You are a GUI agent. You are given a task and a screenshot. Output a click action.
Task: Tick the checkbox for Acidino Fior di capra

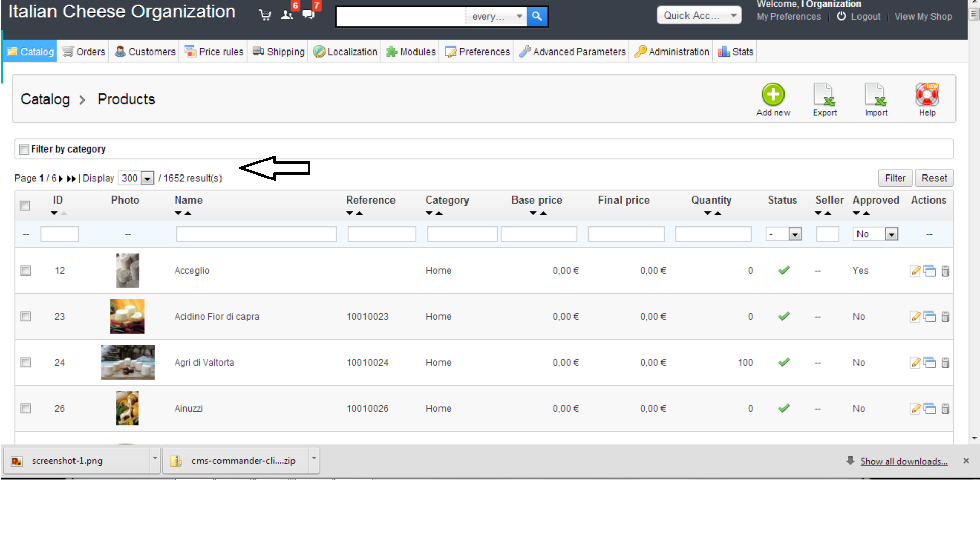26,317
